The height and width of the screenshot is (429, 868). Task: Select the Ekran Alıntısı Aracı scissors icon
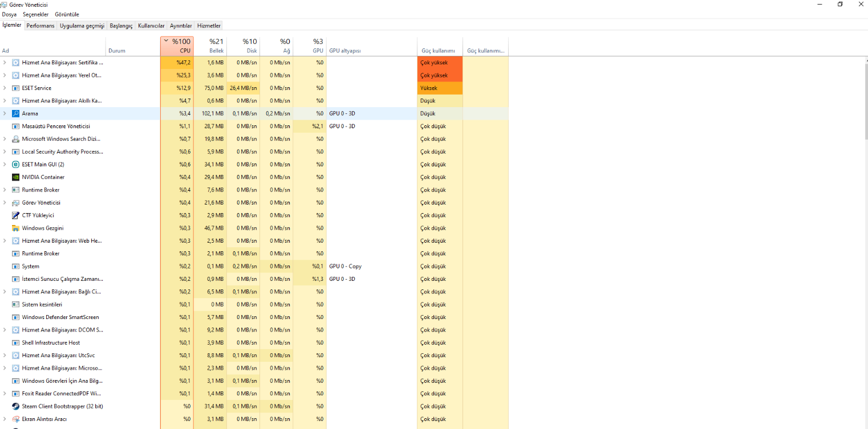coord(15,419)
